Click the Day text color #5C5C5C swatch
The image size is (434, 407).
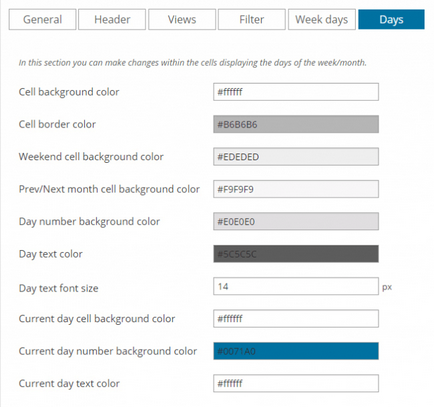[x=296, y=254]
